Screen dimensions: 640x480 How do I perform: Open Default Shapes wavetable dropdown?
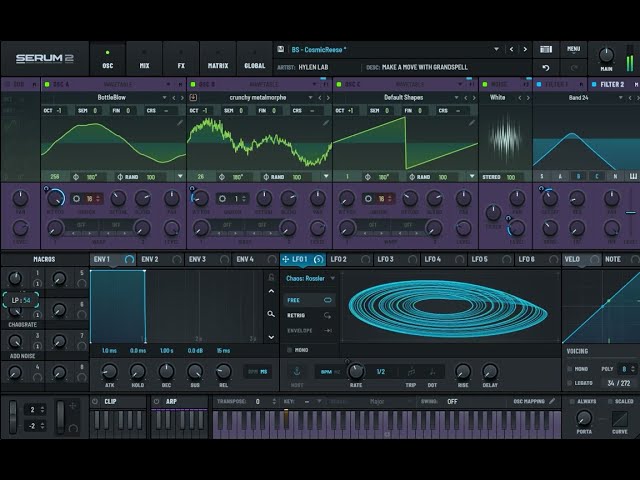point(457,98)
